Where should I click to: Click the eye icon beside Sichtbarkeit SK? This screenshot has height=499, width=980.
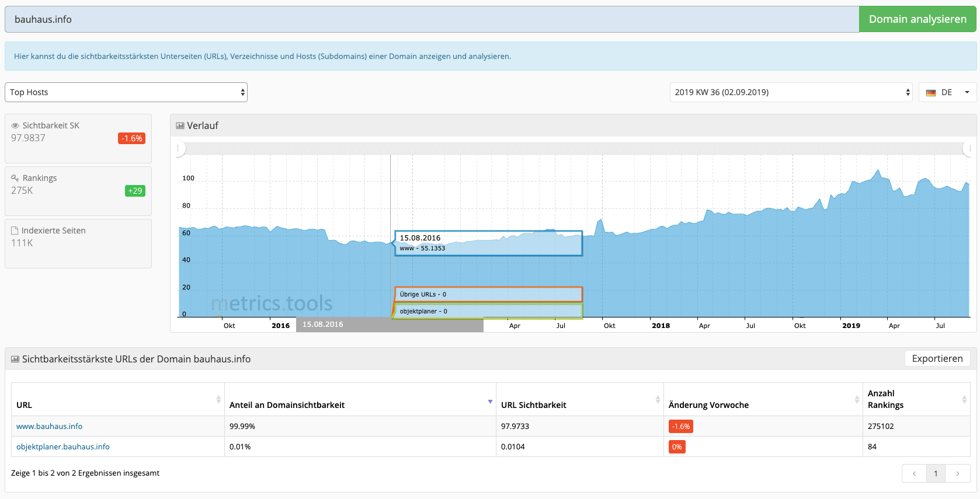pos(15,125)
